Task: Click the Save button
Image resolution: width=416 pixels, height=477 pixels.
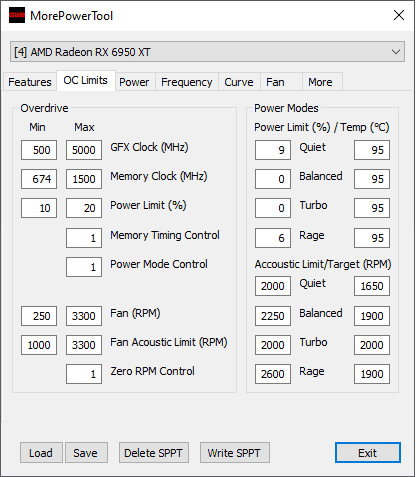Action: coord(86,453)
